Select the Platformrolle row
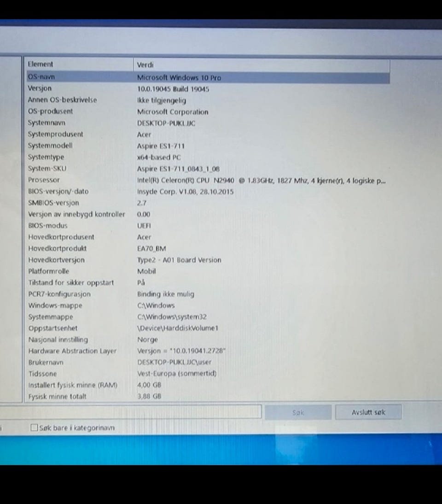 click(208, 271)
